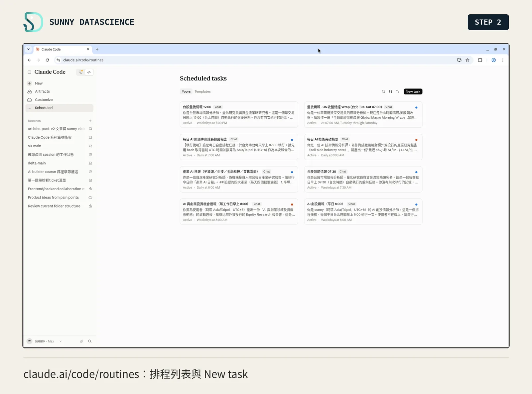Image resolution: width=532 pixels, height=394 pixels.
Task: Open Customize in the sidebar
Action: coord(60,100)
